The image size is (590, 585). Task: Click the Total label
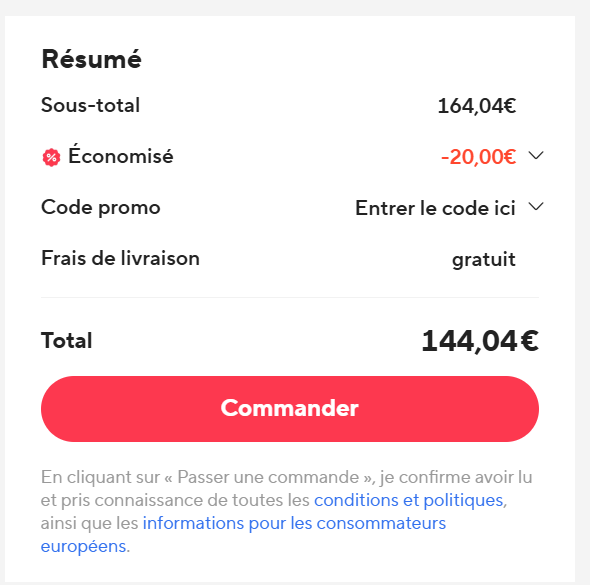coord(67,341)
